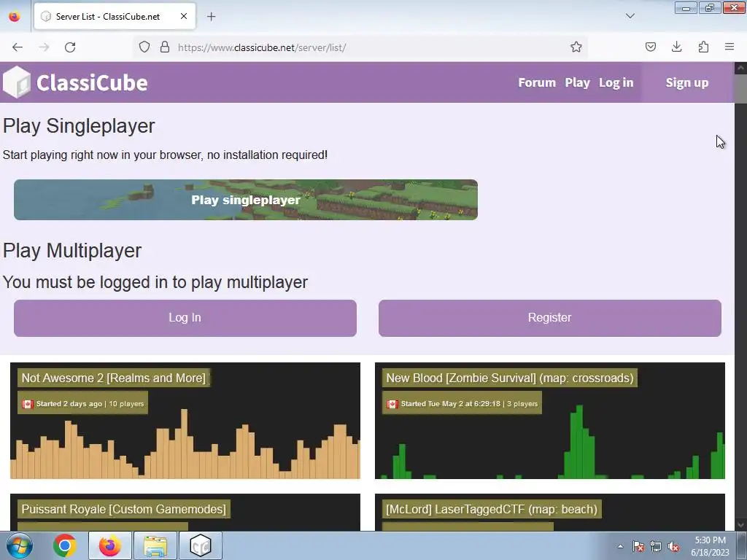
Task: Click the Canada flag on New Blood
Action: click(x=392, y=404)
